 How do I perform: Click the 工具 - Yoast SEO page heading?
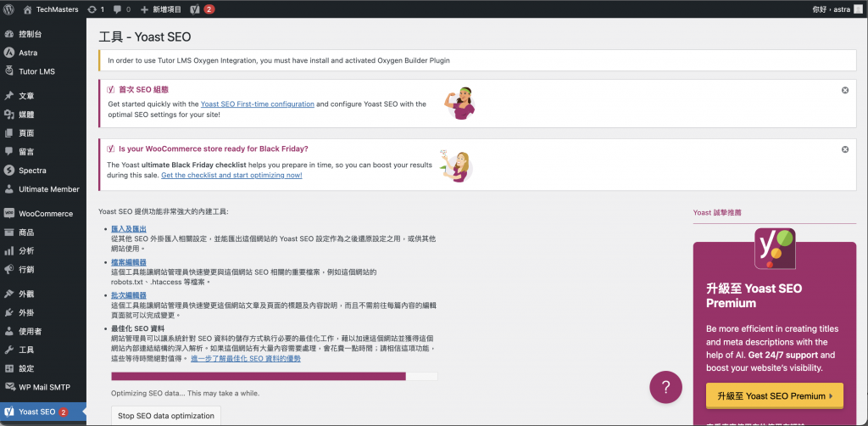pos(145,37)
